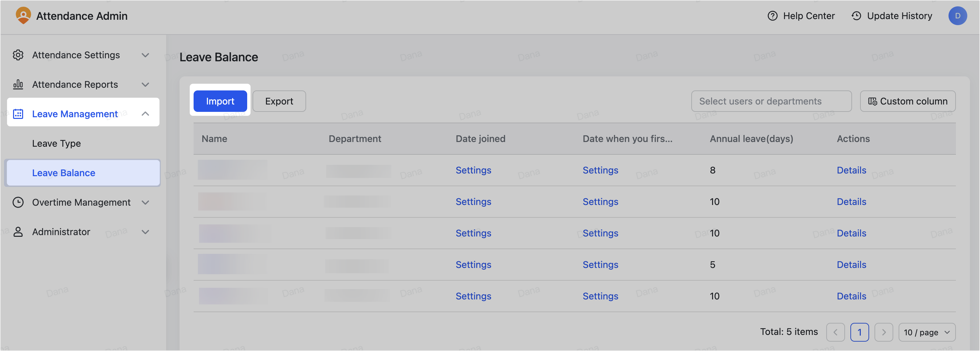980x351 pixels.
Task: Click the Overtime Management clock icon
Action: tap(18, 202)
